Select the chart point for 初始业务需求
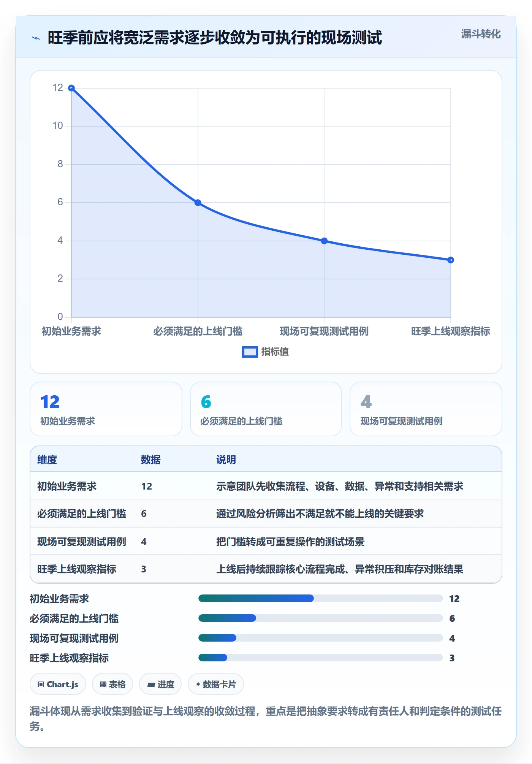 [x=71, y=88]
